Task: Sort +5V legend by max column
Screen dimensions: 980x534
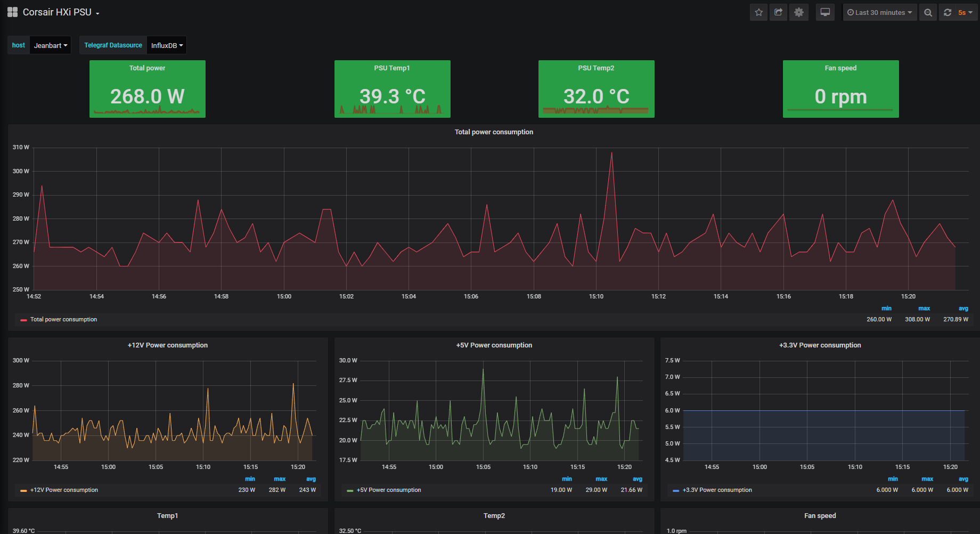Action: (x=601, y=479)
